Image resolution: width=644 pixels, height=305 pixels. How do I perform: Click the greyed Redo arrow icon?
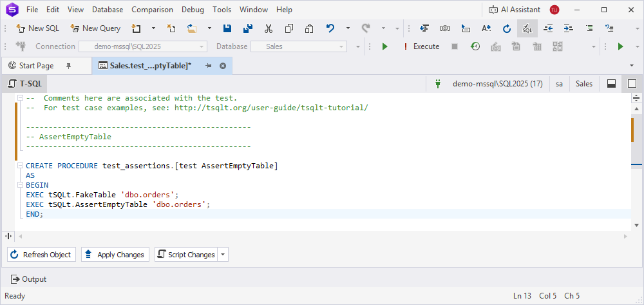pos(366,28)
